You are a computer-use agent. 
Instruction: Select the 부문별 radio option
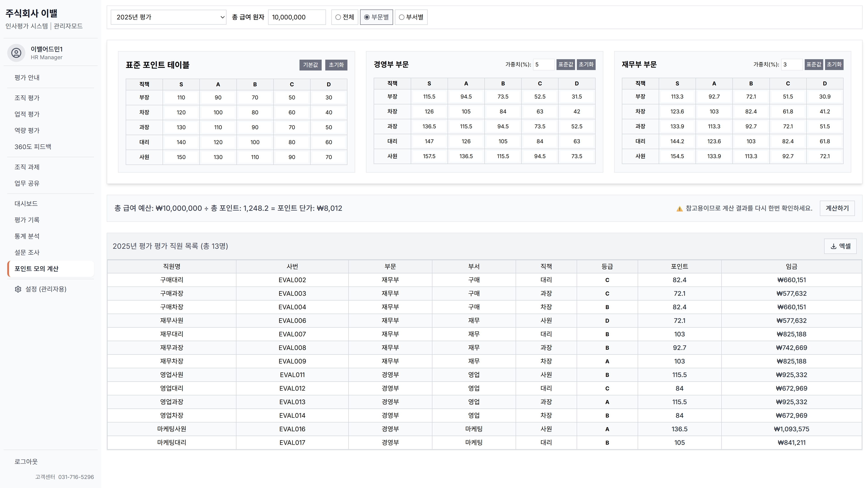[367, 17]
